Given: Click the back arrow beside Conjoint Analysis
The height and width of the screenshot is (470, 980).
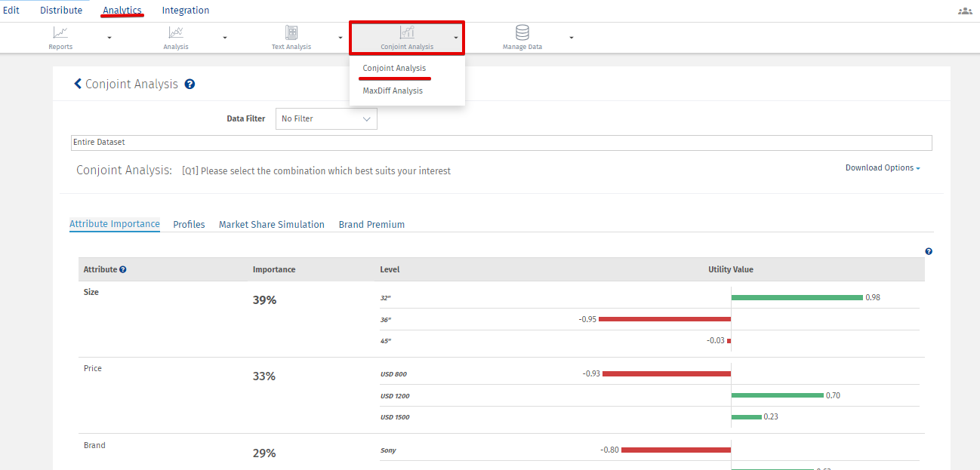Looking at the screenshot, I should pos(77,84).
